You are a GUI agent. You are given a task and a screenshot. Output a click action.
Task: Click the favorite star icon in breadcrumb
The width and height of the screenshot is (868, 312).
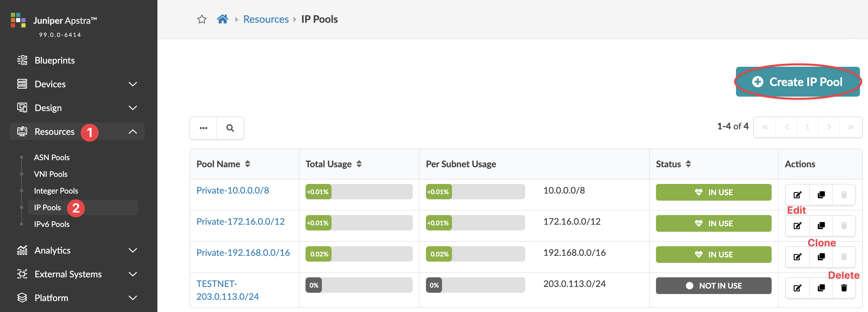click(x=202, y=19)
